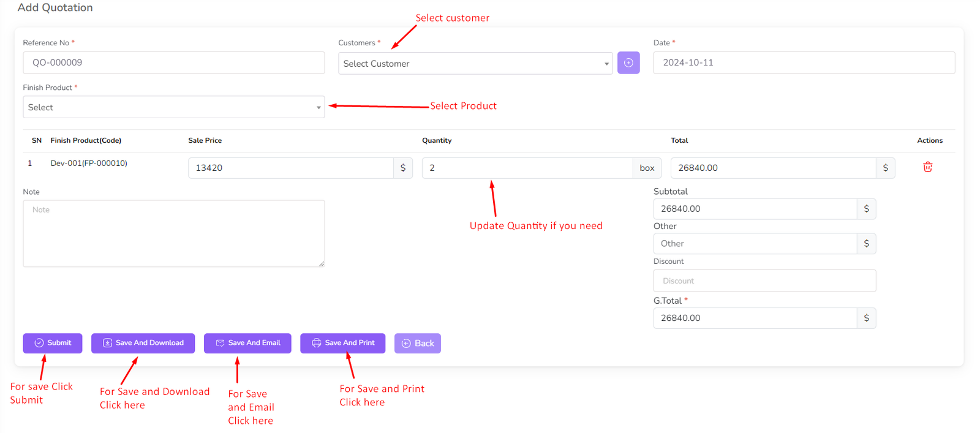Select the Subtotal amount field
Viewport: 980px width, 433px height.
(755, 209)
